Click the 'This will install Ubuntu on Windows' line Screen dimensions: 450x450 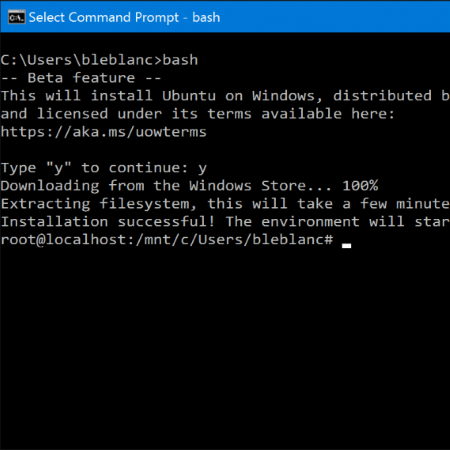coord(225,96)
